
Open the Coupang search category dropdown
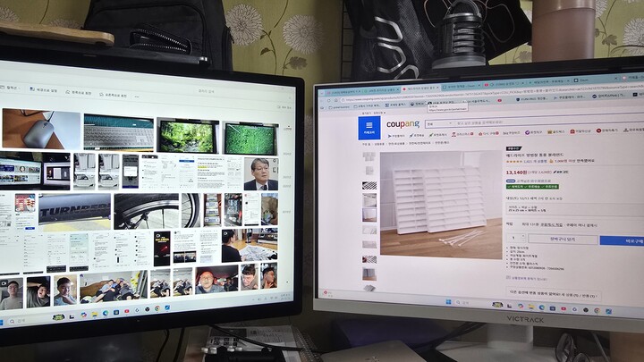pyautogui.click(x=439, y=123)
